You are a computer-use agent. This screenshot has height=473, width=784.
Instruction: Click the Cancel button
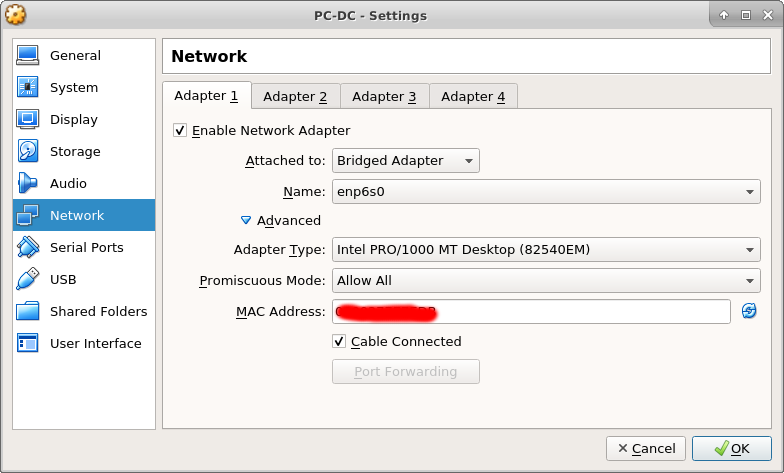tap(646, 448)
